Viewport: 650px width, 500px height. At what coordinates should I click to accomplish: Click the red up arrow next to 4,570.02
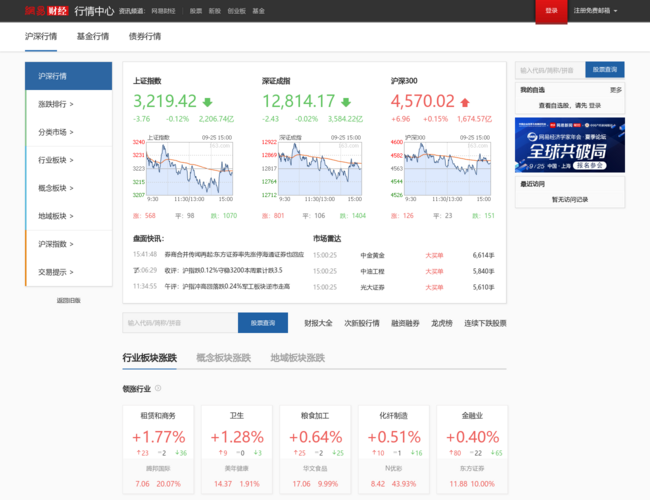465,102
